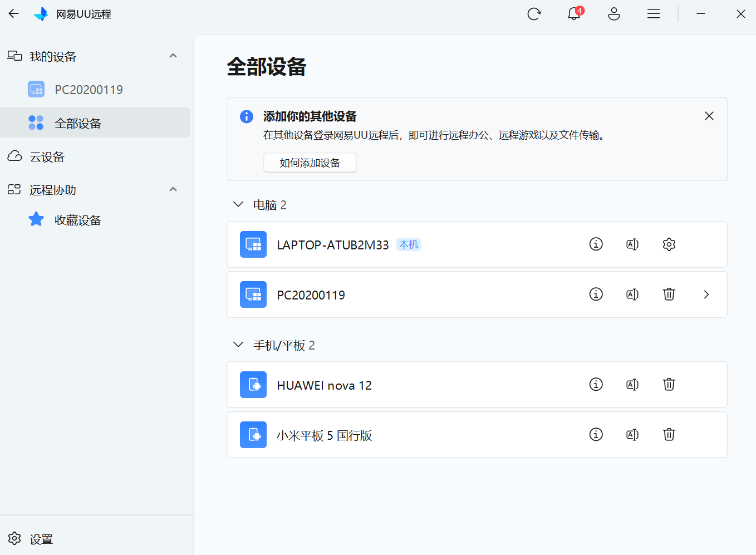
Task: Click the back arrow in title bar
Action: pos(14,14)
